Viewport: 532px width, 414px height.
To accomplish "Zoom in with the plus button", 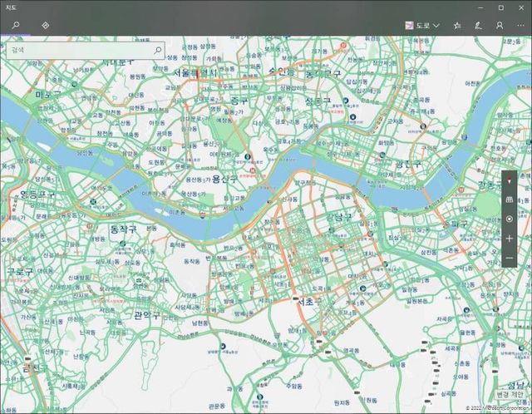I will click(510, 239).
